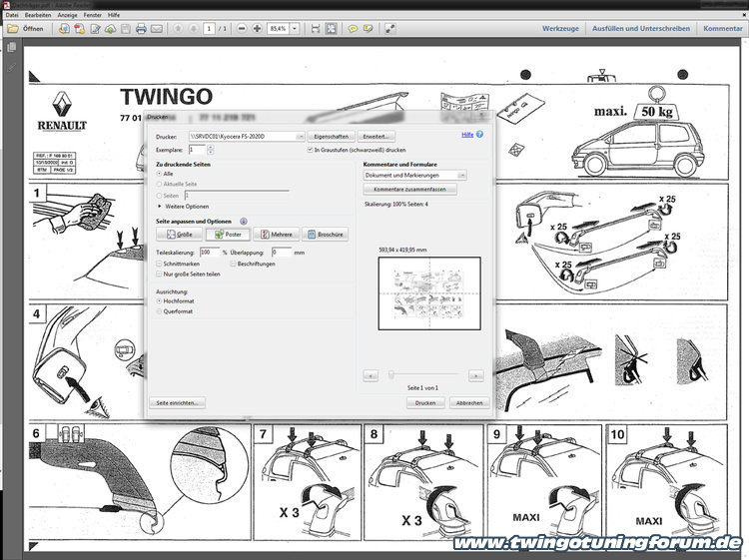Toggle the grayscale printing checkbox
Image resolution: width=749 pixels, height=560 pixels.
point(311,149)
